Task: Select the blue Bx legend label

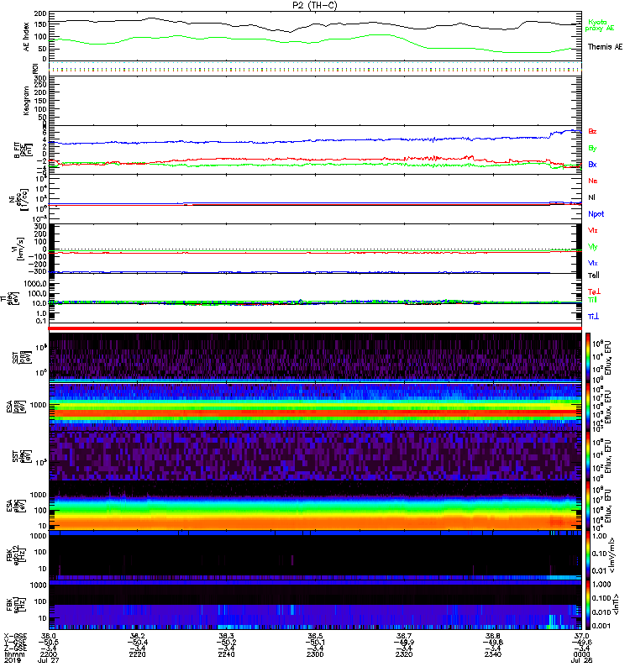Action: click(592, 164)
